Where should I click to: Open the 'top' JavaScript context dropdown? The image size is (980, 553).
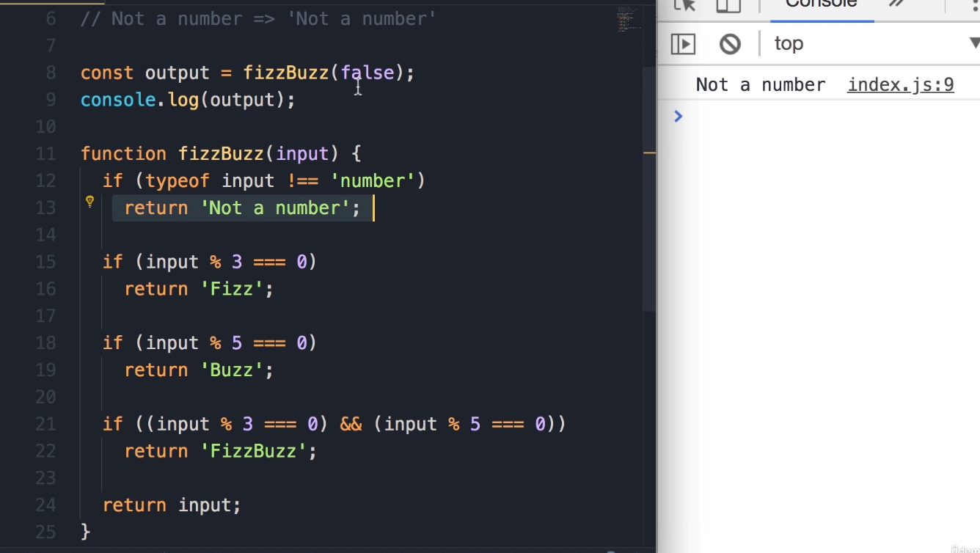pyautogui.click(x=873, y=44)
